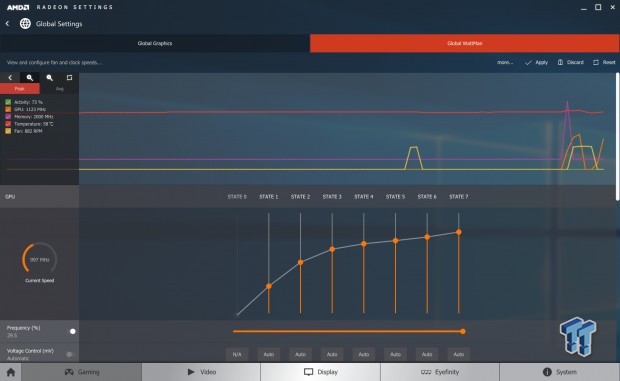The width and height of the screenshot is (620, 381).
Task: Click the STATE 5 frequency point
Action: tap(395, 241)
